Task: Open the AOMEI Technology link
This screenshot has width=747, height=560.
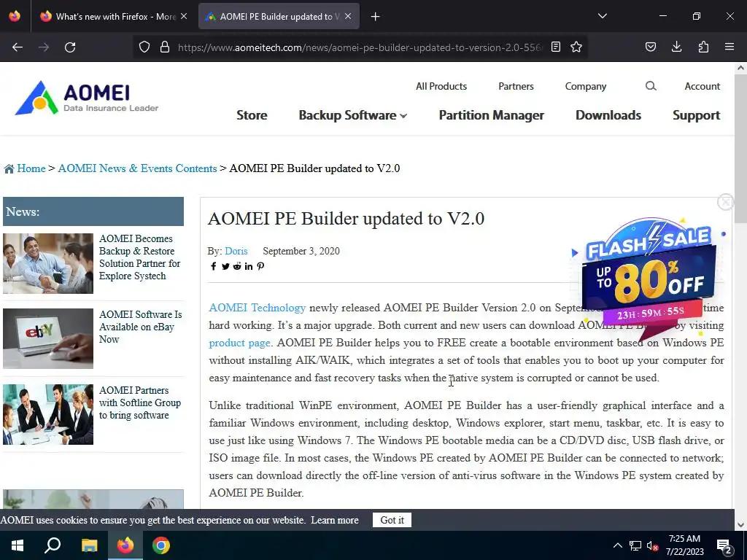Action: 258,308
